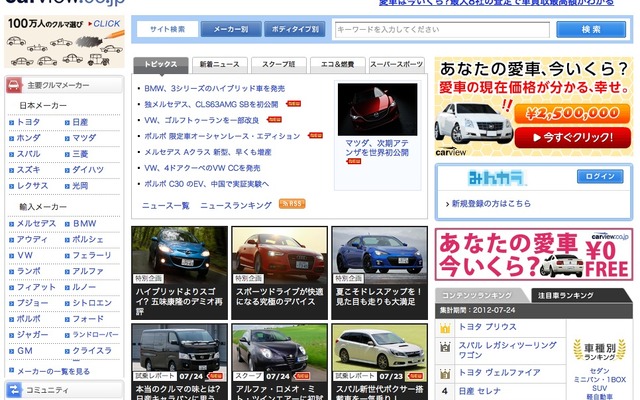Select the トピックス tab
Screen dimensions: 640x400
(161, 64)
